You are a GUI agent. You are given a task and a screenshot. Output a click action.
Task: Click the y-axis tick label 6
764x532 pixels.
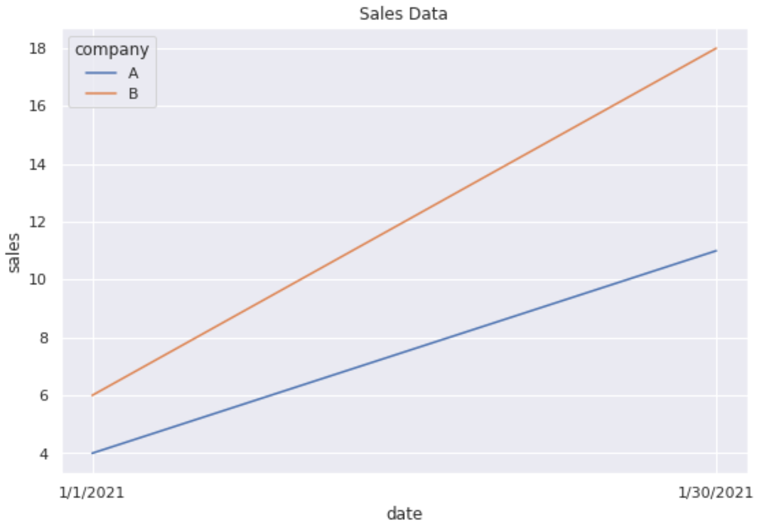click(43, 396)
